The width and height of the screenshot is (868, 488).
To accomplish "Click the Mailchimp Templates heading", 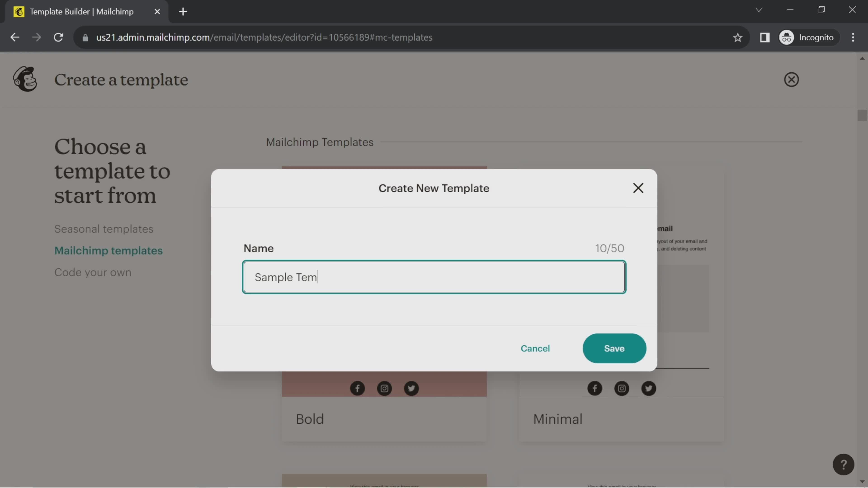I will click(x=319, y=142).
